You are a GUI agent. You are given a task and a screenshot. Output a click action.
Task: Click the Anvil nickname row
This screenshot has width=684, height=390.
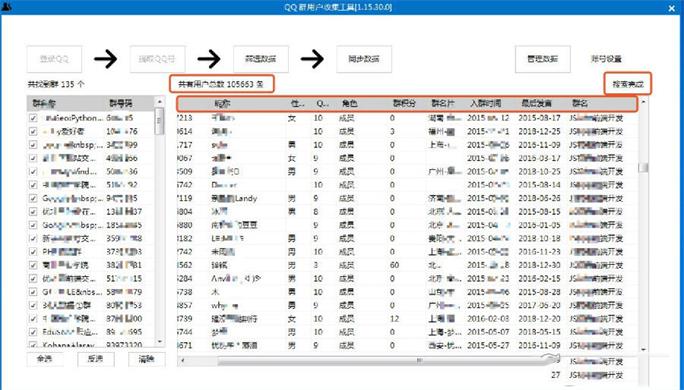click(407, 279)
